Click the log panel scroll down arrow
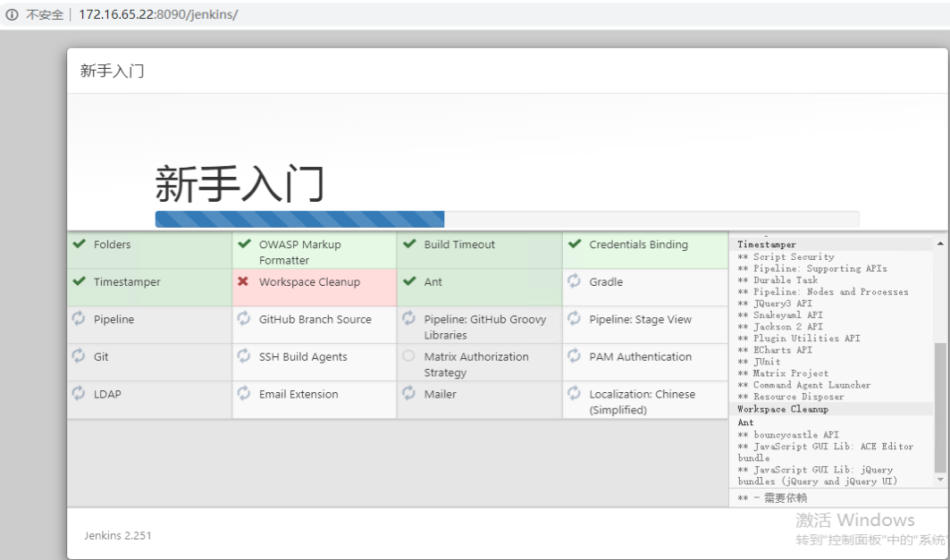This screenshot has height=560, width=950. [940, 481]
